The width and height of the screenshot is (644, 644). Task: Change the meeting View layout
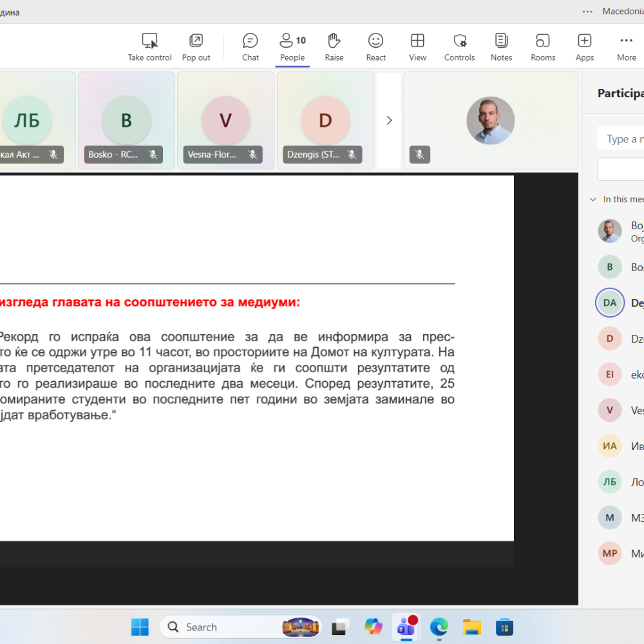pos(417,47)
